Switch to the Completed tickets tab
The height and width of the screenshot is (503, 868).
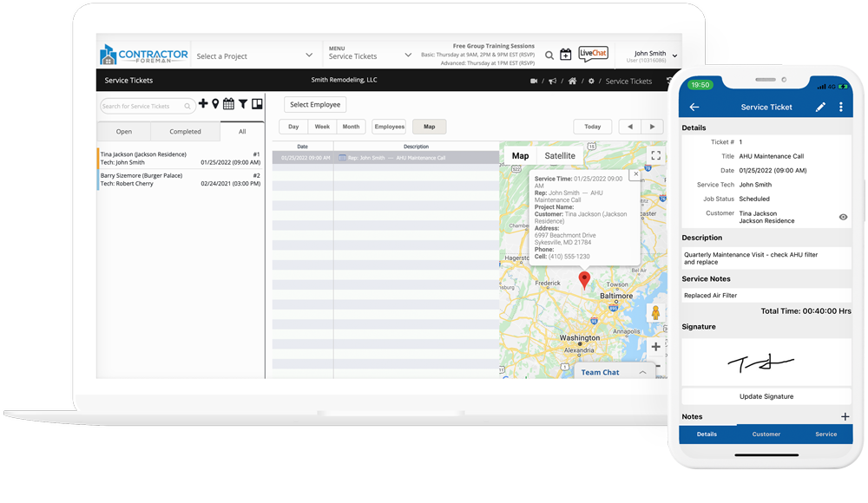coord(185,132)
